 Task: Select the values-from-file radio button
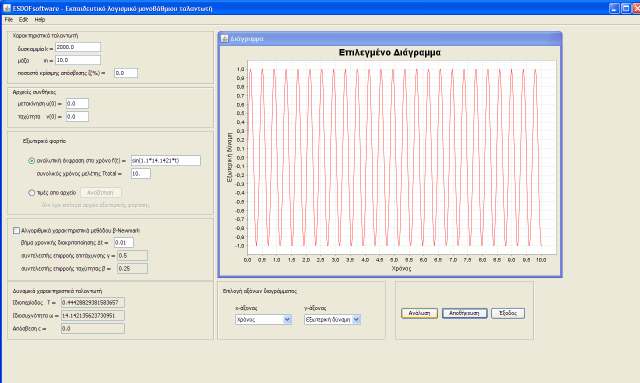pyautogui.click(x=31, y=193)
